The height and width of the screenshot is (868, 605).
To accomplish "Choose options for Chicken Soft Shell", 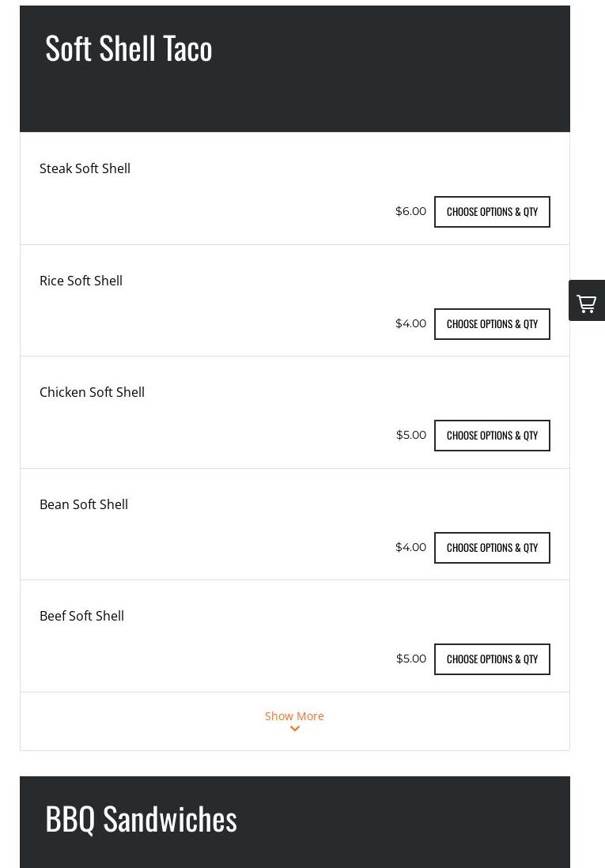I will pos(492,436).
